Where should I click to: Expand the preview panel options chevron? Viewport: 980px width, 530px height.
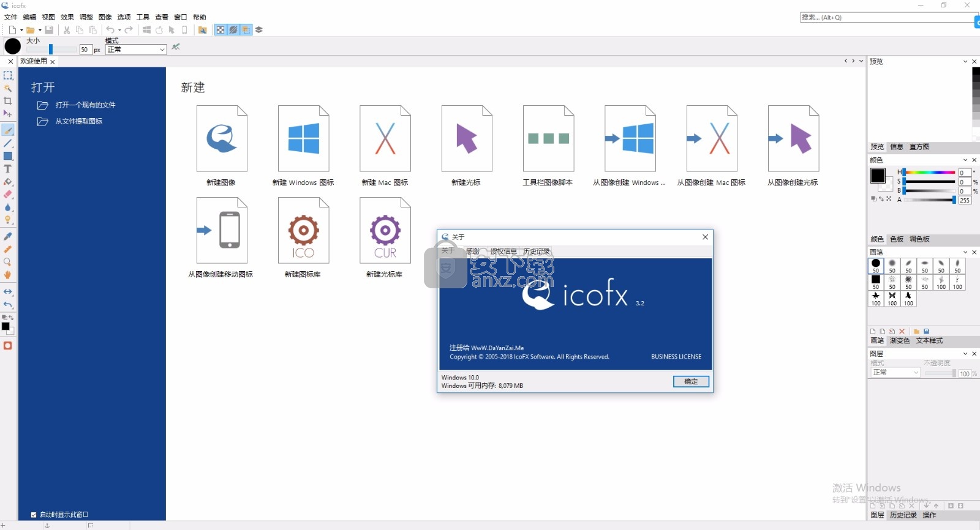965,61
